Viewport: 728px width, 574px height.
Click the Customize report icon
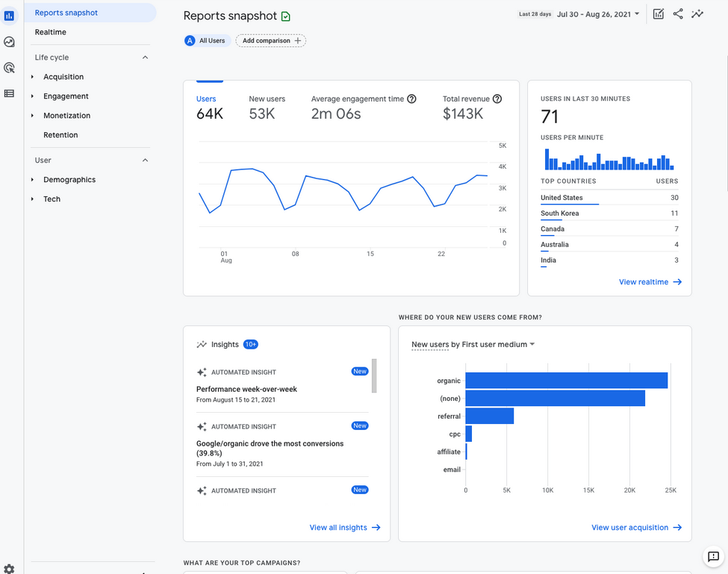[x=658, y=14]
